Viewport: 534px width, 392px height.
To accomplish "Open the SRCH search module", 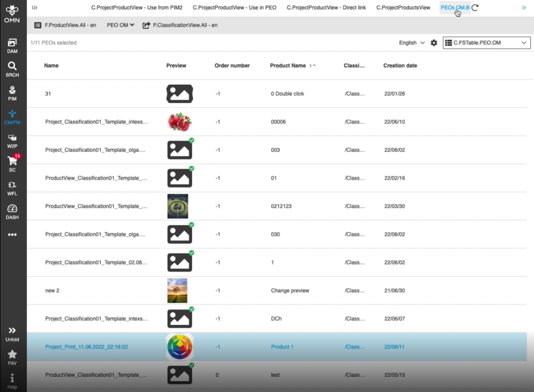I will coord(12,70).
